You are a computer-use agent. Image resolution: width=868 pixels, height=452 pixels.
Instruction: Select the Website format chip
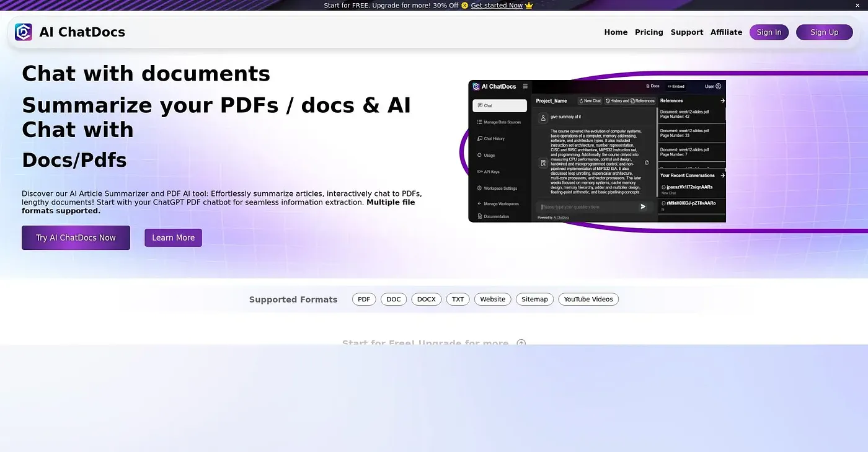pos(493,299)
